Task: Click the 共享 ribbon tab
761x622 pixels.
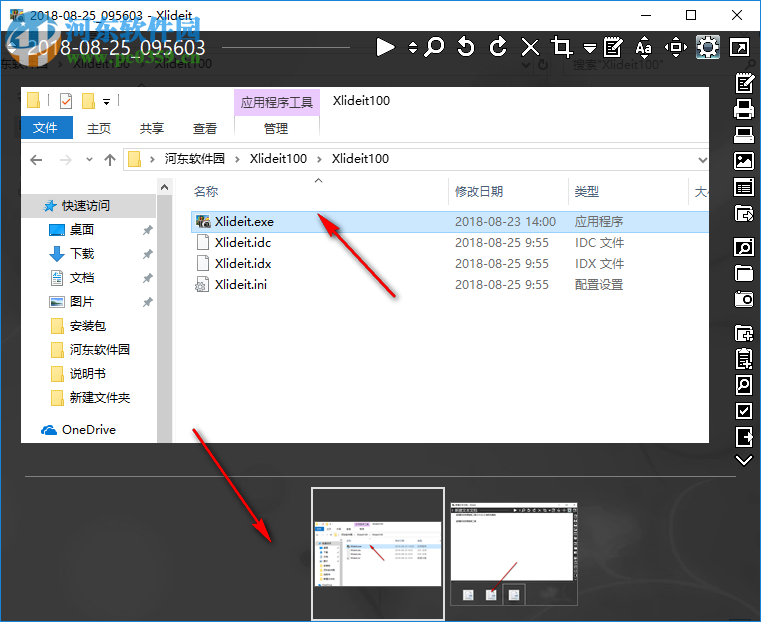Action: pos(152,128)
